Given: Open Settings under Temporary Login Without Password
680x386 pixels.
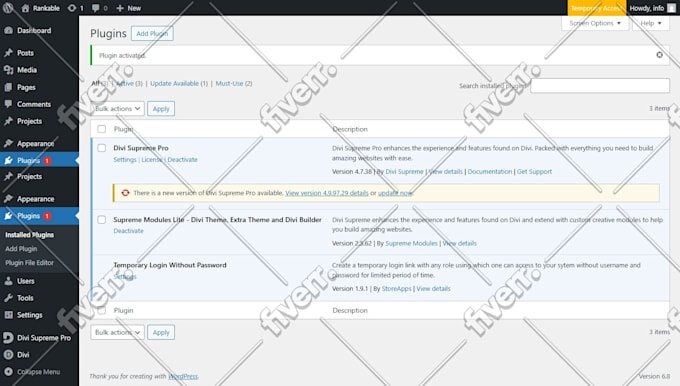Looking at the screenshot, I should point(125,276).
